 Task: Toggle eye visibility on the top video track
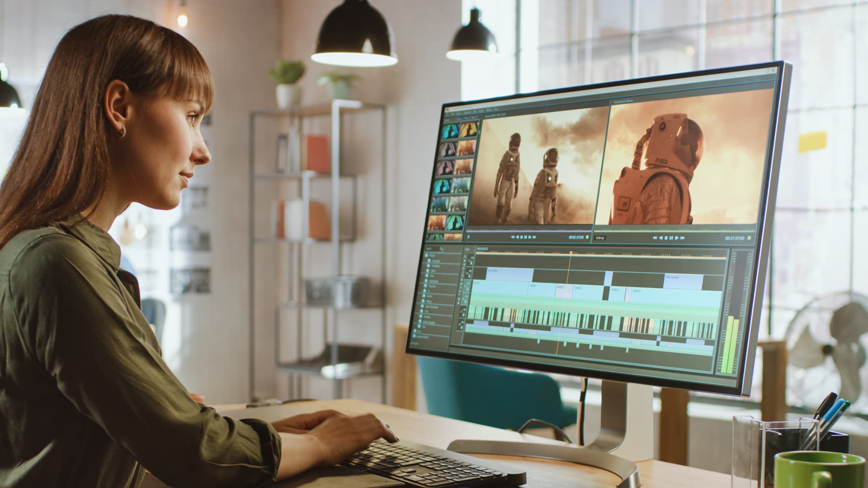click(x=472, y=258)
